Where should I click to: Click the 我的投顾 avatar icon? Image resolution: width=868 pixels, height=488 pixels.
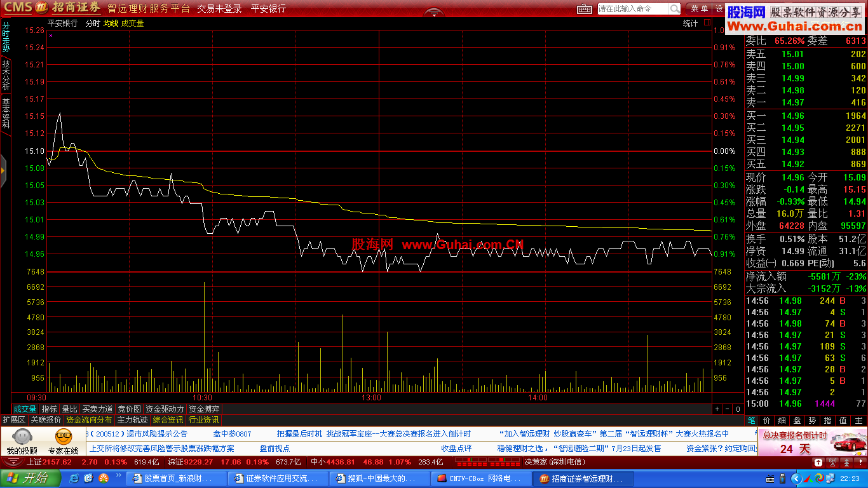pos(22,437)
